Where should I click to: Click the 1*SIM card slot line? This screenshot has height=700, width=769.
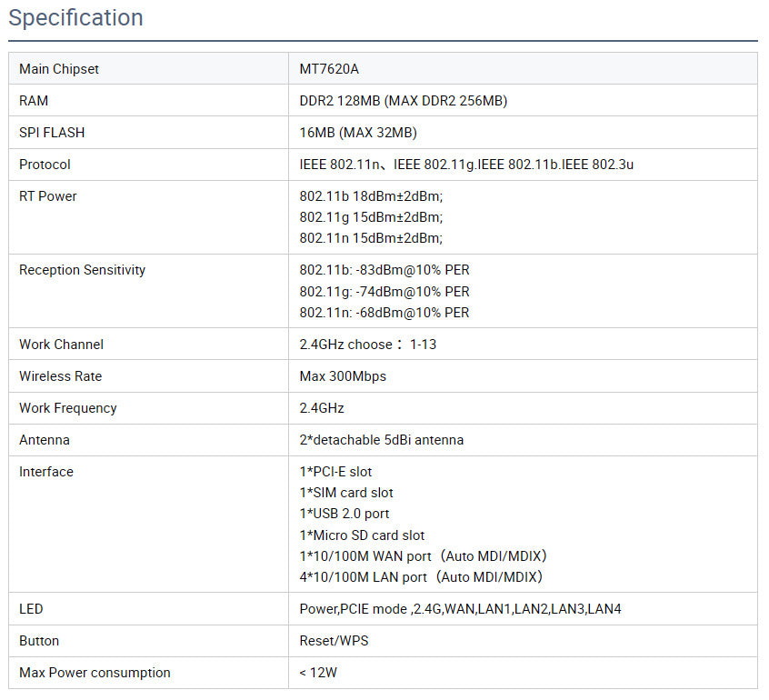click(x=346, y=493)
